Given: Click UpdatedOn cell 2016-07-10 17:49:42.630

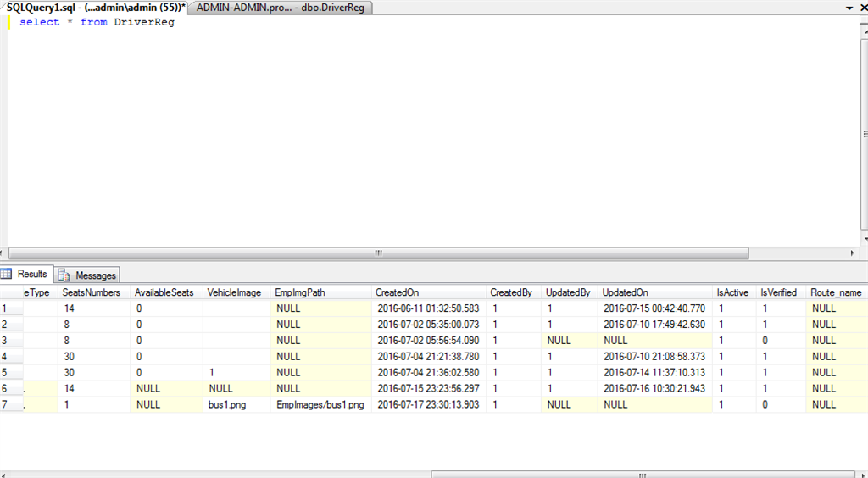Looking at the screenshot, I should point(654,325).
